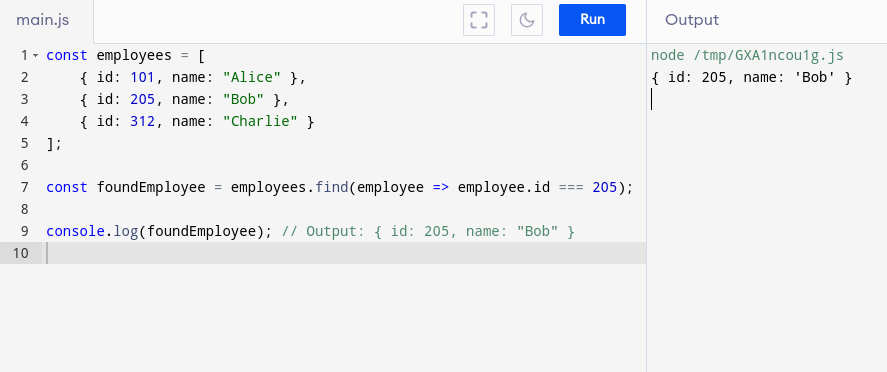
Task: Click line number 2 in the gutter
Action: pos(24,77)
